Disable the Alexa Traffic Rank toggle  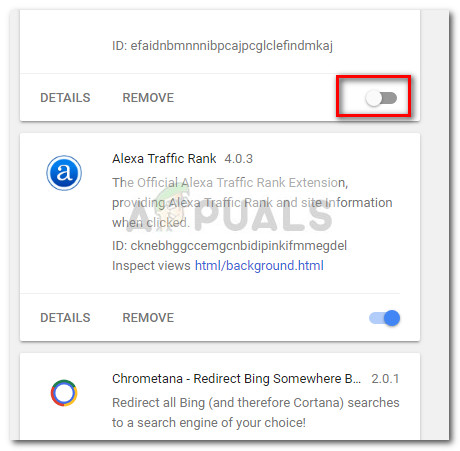pyautogui.click(x=384, y=318)
